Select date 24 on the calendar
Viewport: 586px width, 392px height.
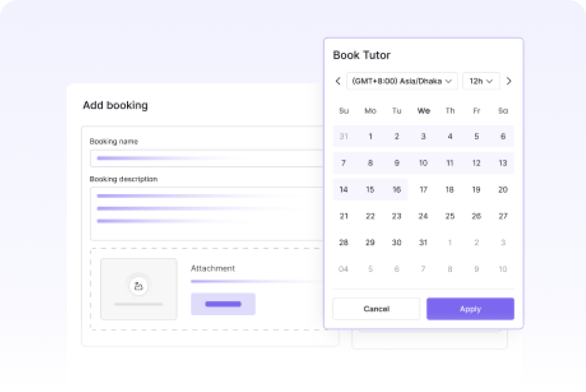[x=423, y=216]
